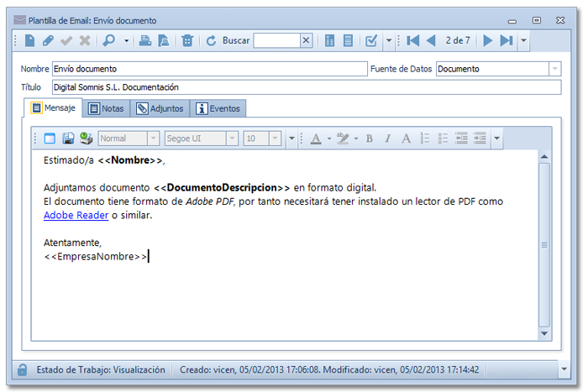The width and height of the screenshot is (583, 392).
Task: Click the cancel X icon
Action: click(85, 40)
